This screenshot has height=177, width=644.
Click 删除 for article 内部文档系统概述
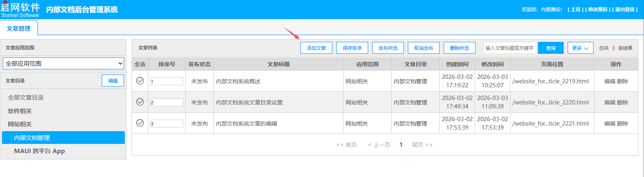tap(623, 81)
